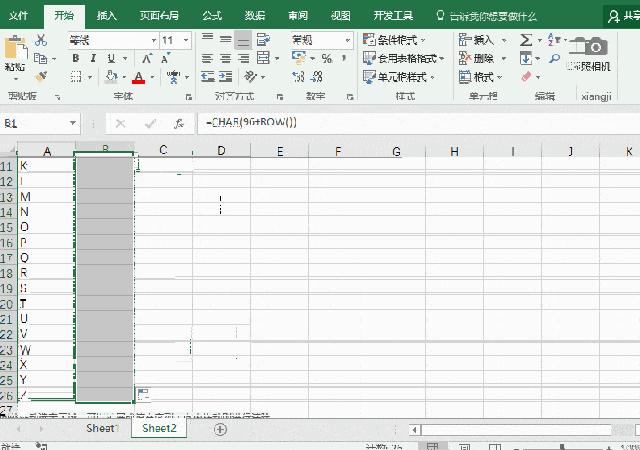Click the Tell Me search box
This screenshot has height=450, width=640.
point(487,16)
